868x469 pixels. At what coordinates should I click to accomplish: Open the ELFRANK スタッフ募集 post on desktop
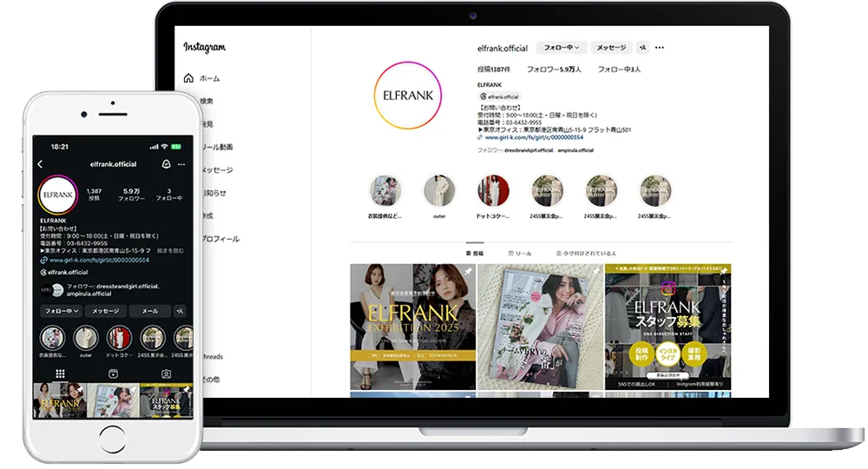(x=668, y=327)
